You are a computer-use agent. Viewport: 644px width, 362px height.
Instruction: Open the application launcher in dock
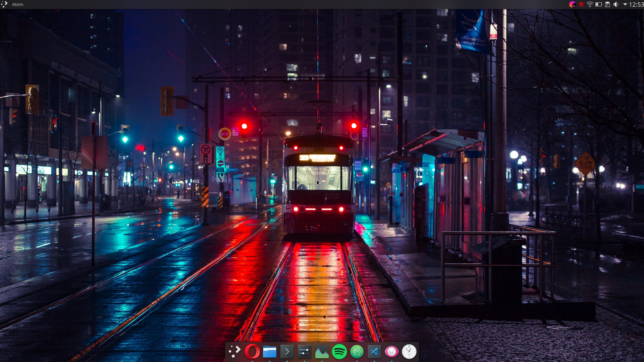(x=234, y=352)
